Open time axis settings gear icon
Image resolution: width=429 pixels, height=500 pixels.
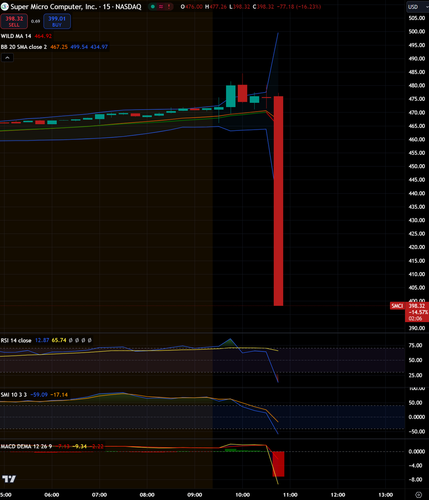(419, 495)
